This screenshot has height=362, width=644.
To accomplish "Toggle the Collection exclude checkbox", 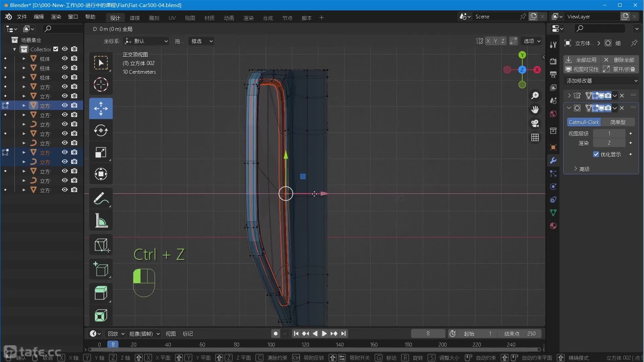I will (x=56, y=49).
